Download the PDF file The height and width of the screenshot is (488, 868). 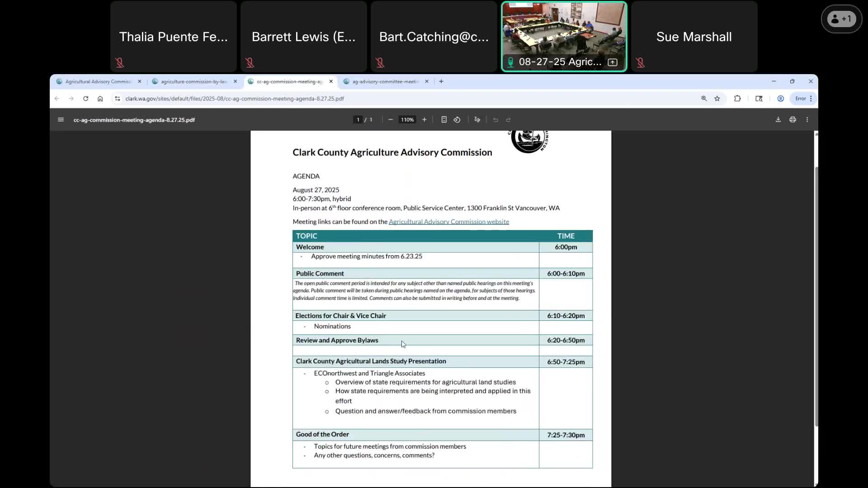pos(778,120)
